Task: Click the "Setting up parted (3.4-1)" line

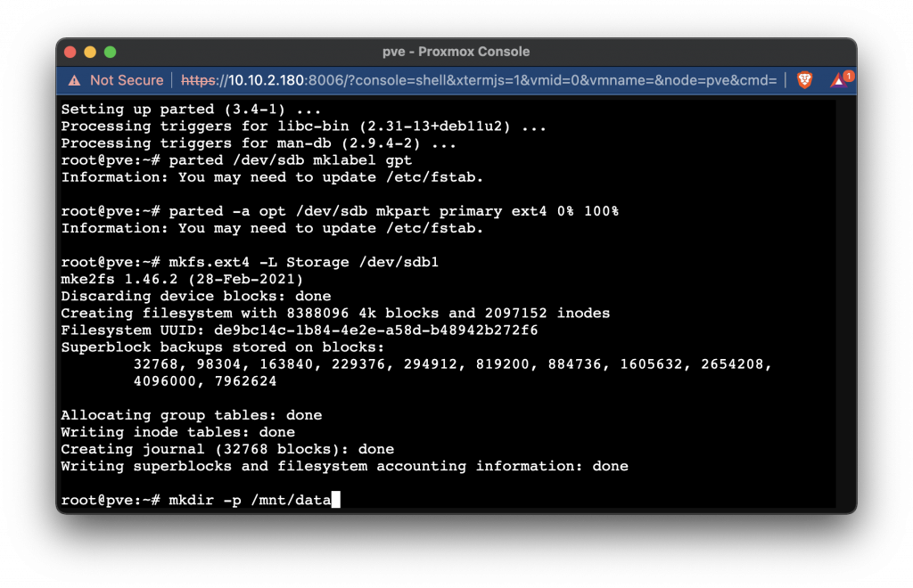Action: point(191,110)
